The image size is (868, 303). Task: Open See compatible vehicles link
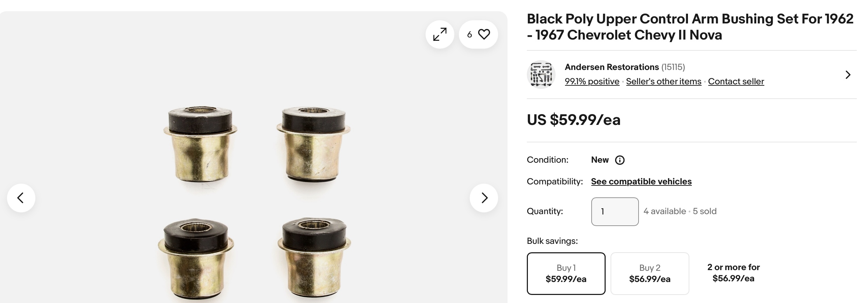(641, 181)
